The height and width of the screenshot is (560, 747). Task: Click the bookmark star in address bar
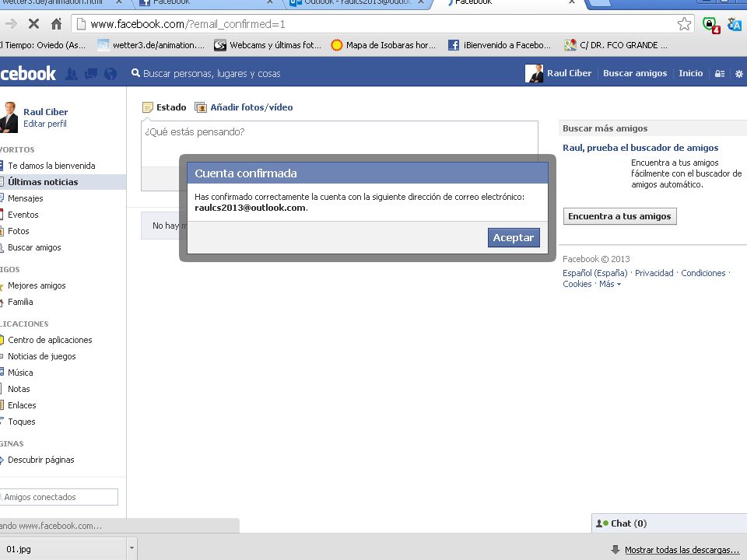click(684, 24)
